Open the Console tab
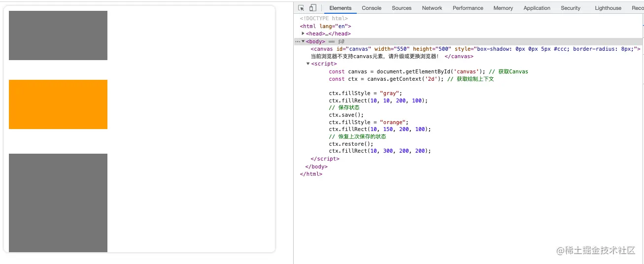Screen dimensions: 644x264 point(372,8)
